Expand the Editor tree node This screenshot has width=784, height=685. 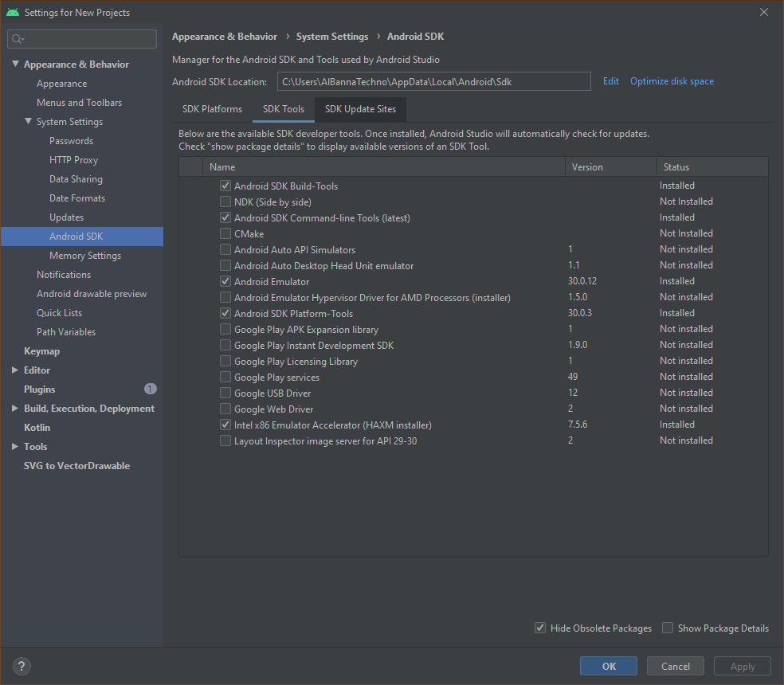pos(15,370)
